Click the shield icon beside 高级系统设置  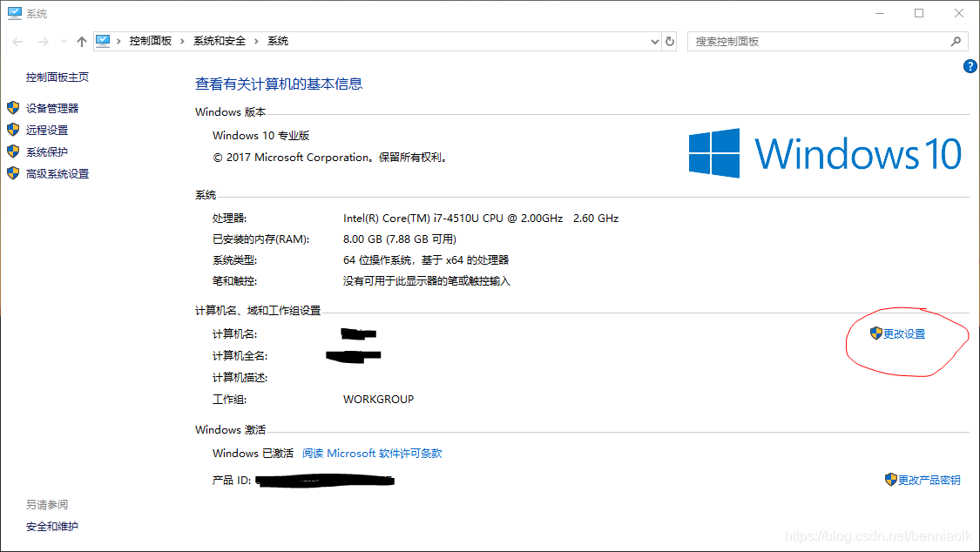[13, 173]
